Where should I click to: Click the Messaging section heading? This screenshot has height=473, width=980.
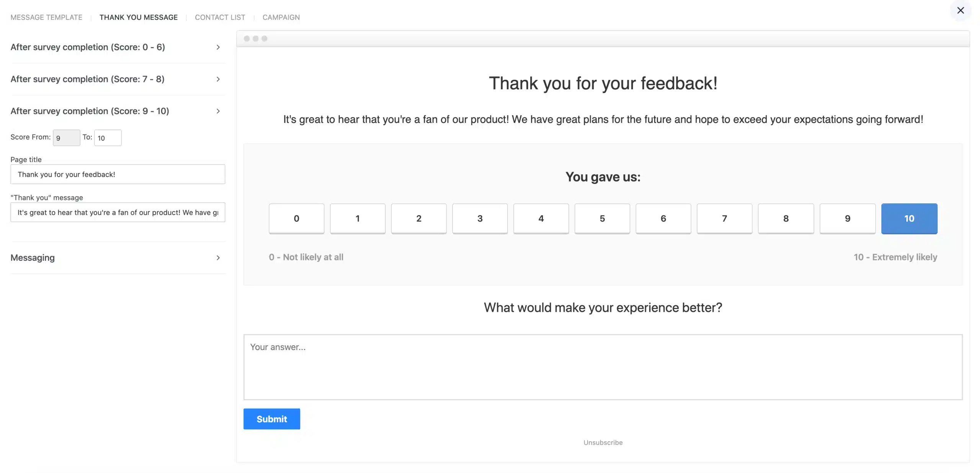tap(33, 258)
